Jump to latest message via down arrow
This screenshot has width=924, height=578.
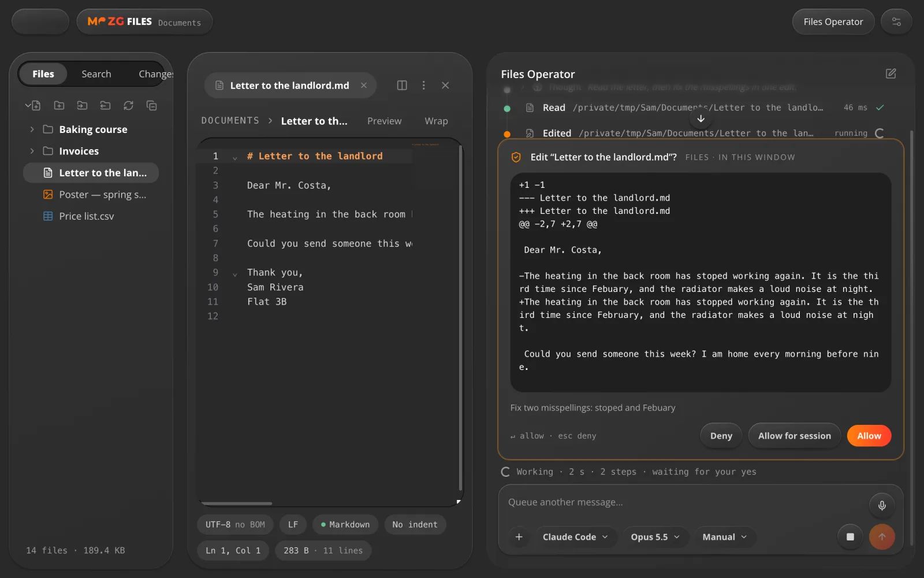(x=701, y=118)
